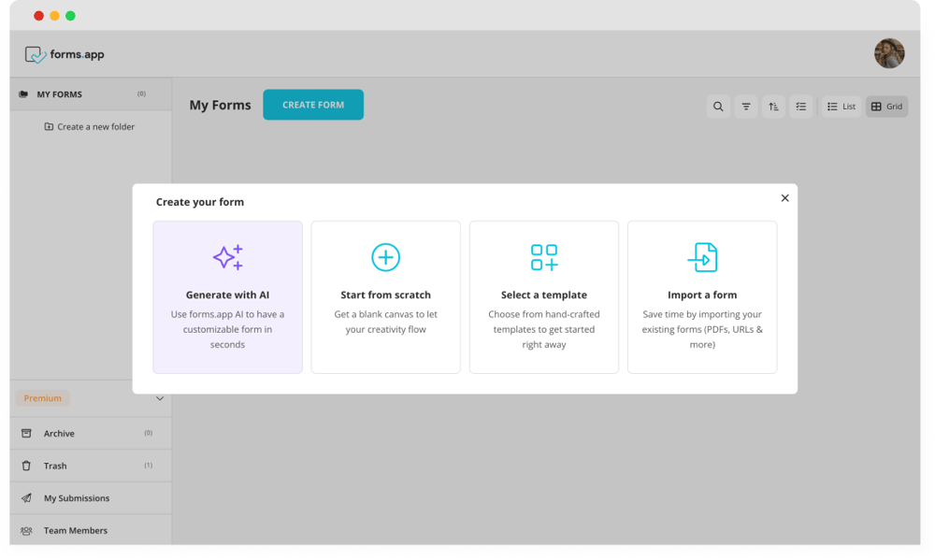Open the user profile avatar menu

(x=888, y=53)
